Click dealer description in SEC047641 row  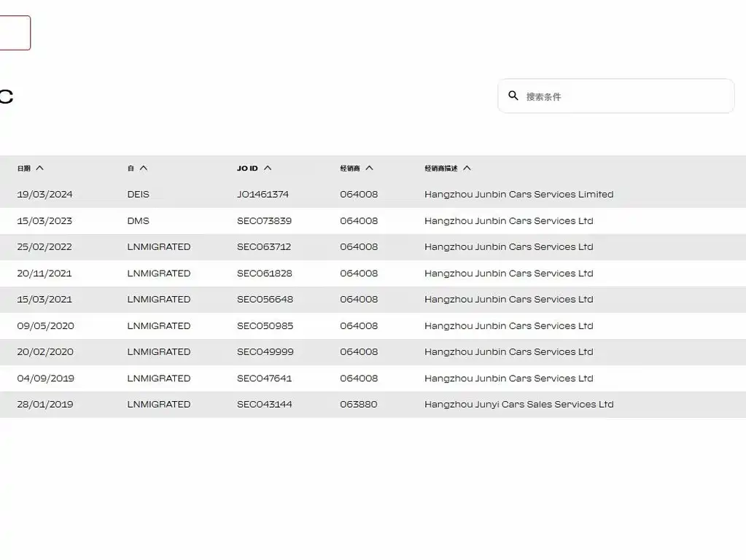508,378
